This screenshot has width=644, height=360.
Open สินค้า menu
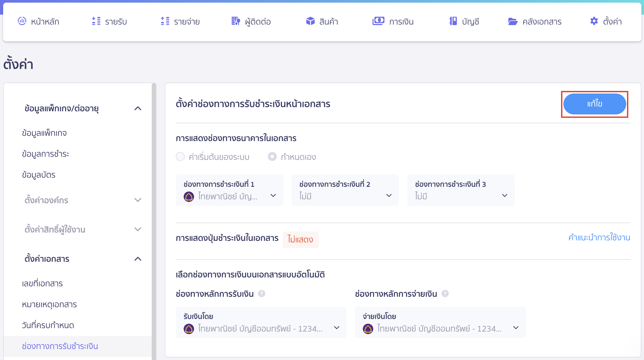322,21
